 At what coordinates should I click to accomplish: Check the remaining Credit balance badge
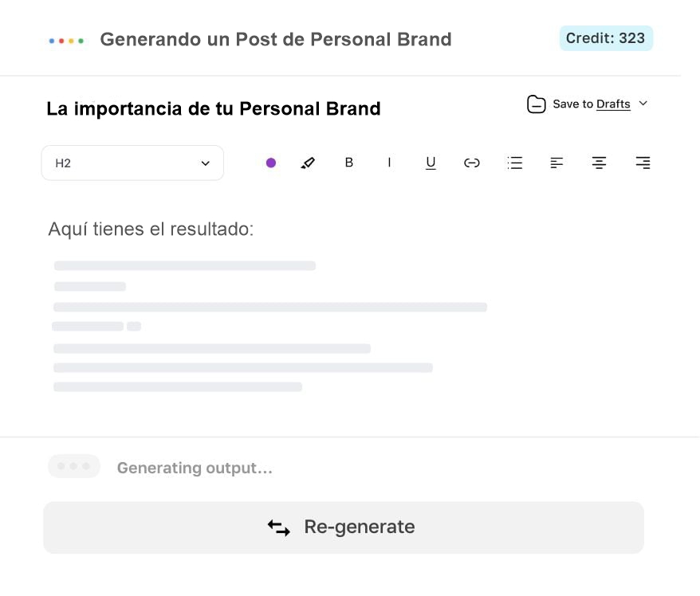pyautogui.click(x=606, y=37)
